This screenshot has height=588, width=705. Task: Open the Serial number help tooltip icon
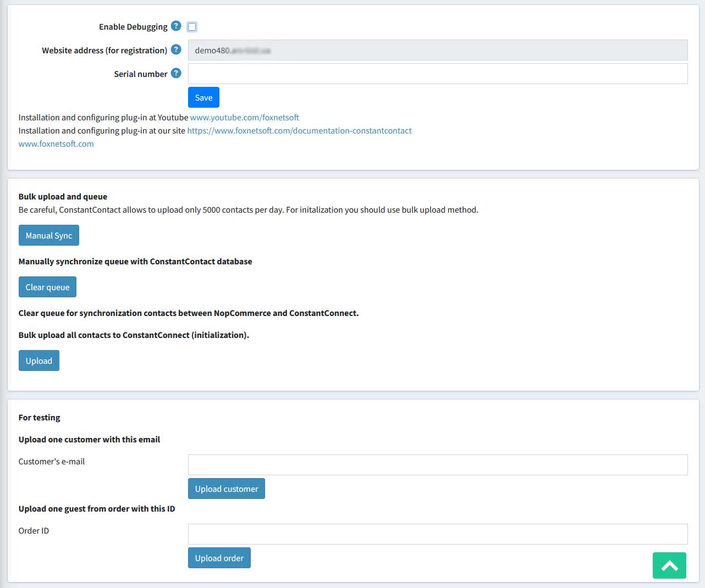coord(176,73)
